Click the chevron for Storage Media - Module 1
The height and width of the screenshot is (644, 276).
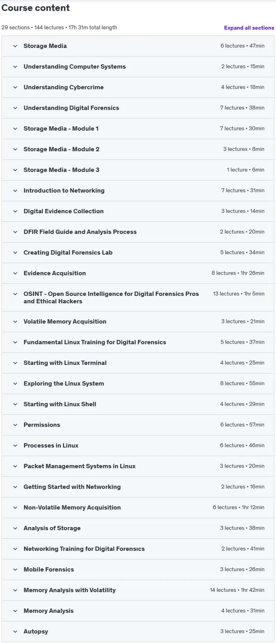[x=15, y=129]
